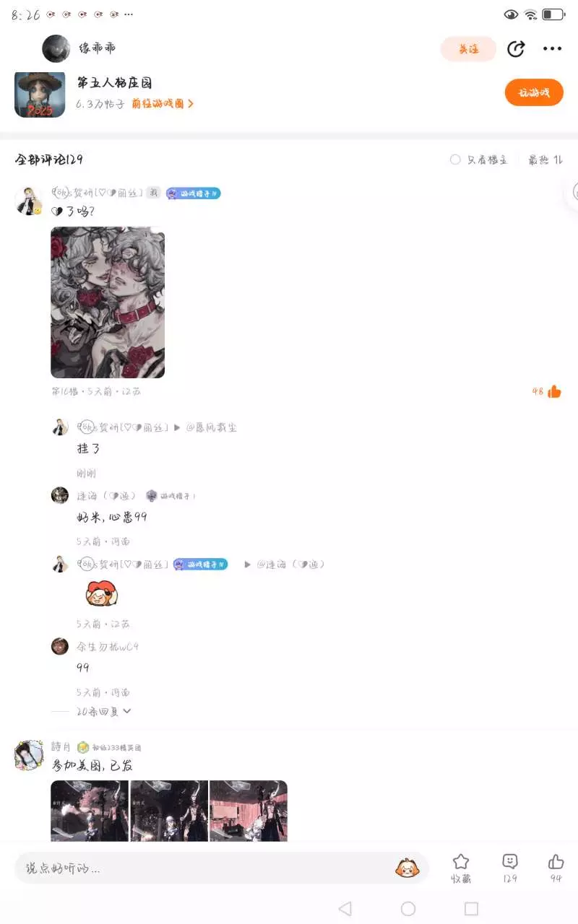Tap the 逢海 commenter avatar
Image resolution: width=578 pixels, height=924 pixels.
click(x=60, y=495)
